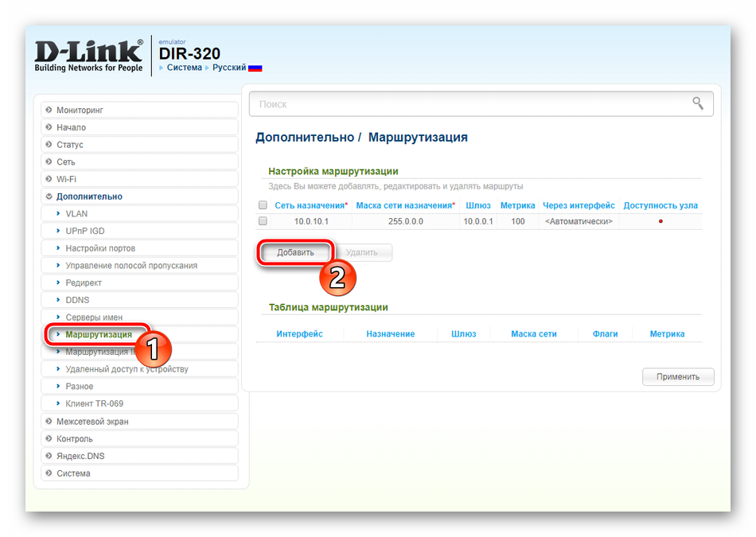Open the Редирект page

pos(140,282)
